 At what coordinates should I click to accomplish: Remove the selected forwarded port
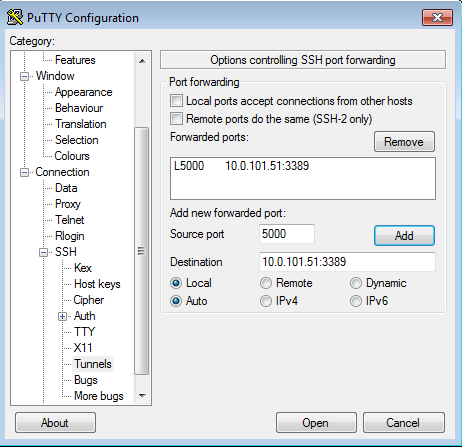pyautogui.click(x=404, y=142)
